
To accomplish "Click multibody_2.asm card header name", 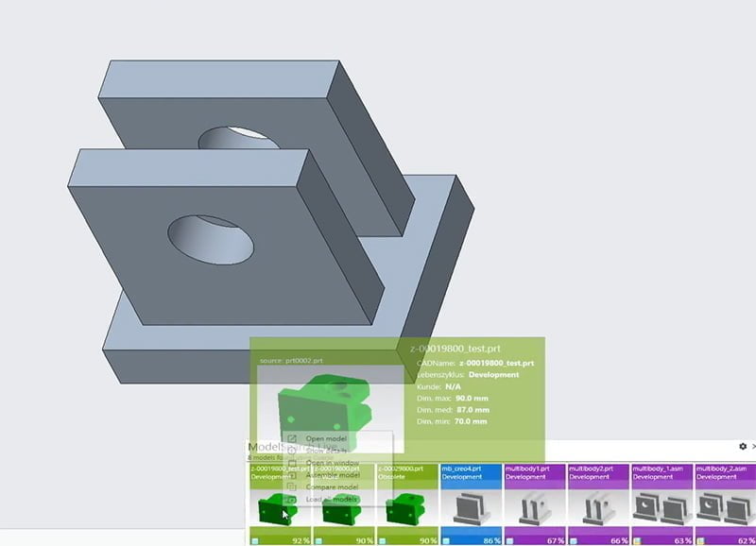I will [x=721, y=469].
